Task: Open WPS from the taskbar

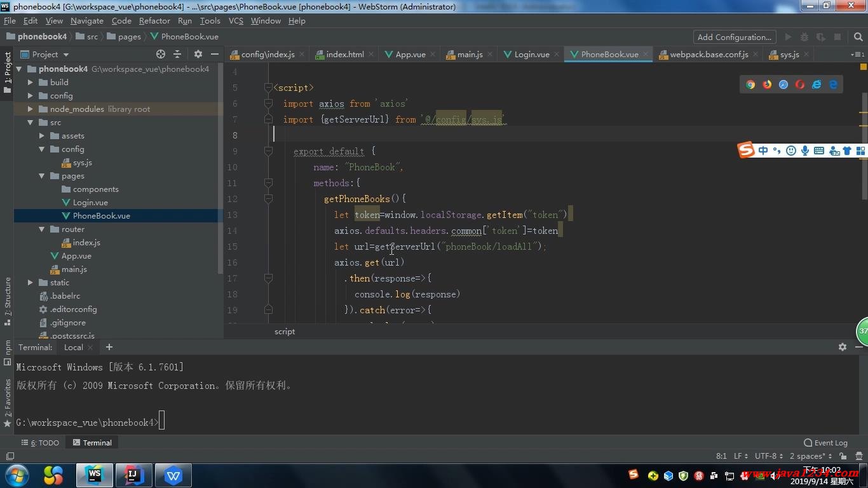Action: [173, 475]
